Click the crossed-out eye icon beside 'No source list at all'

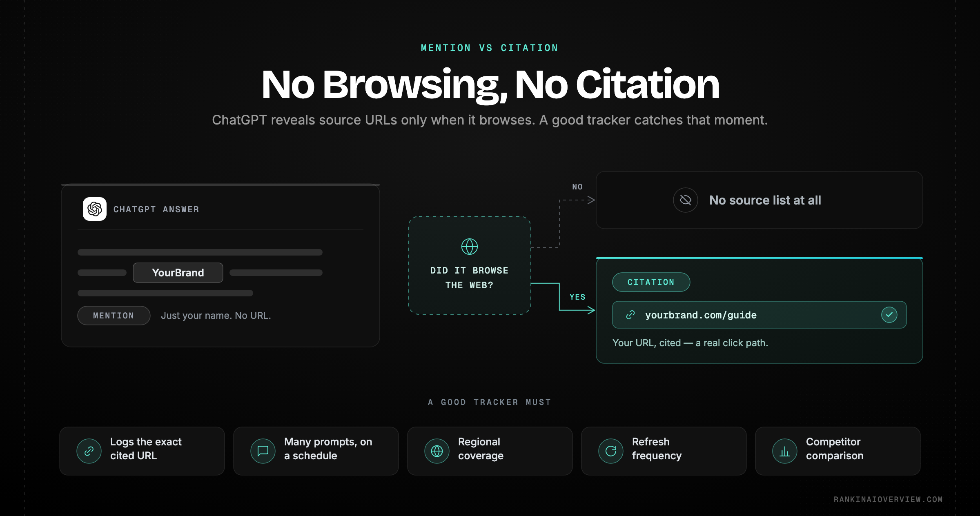686,200
